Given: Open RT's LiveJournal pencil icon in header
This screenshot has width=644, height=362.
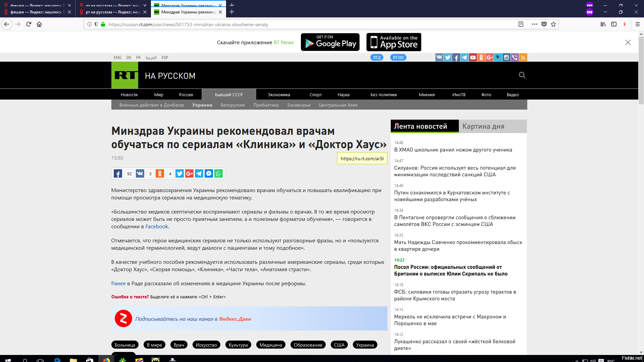Looking at the screenshot, I should tap(498, 57).
